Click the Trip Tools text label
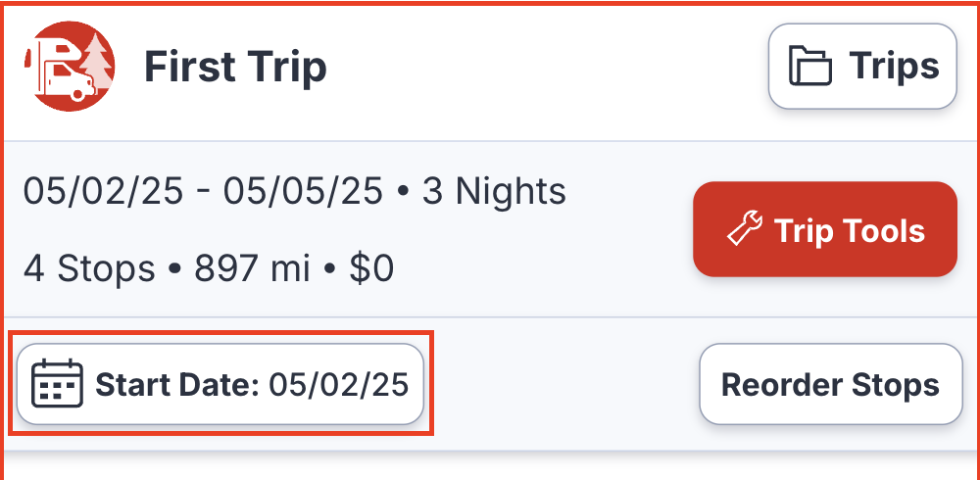 (849, 231)
